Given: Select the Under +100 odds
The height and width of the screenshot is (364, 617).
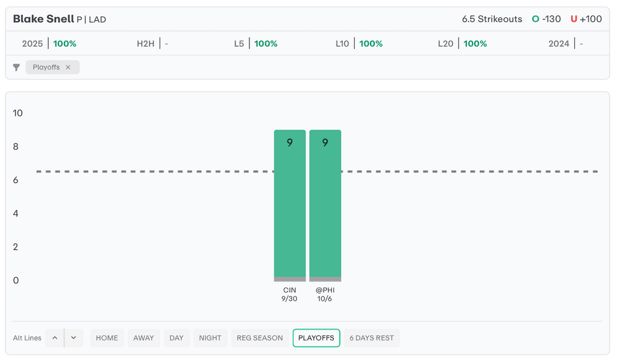Looking at the screenshot, I should tap(586, 19).
